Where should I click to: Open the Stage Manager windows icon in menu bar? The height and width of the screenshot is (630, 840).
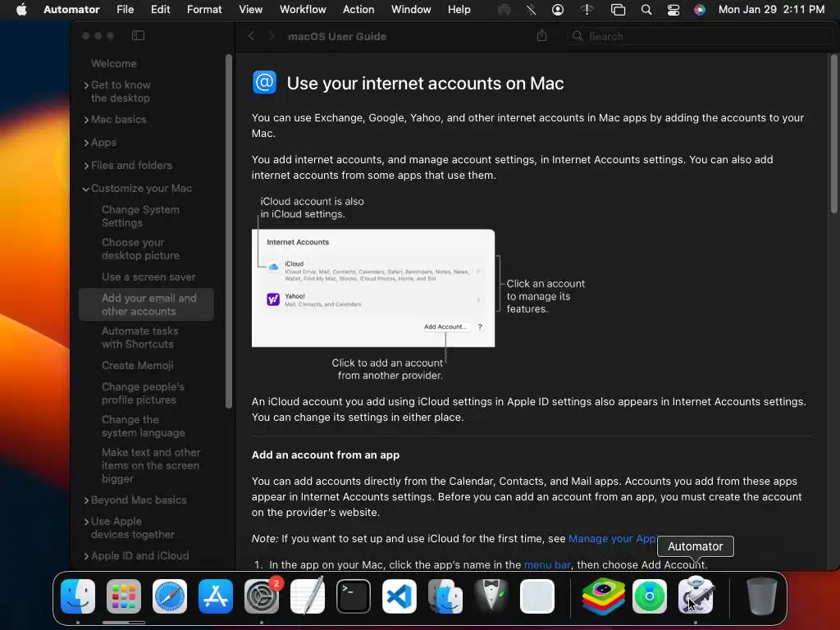619,9
